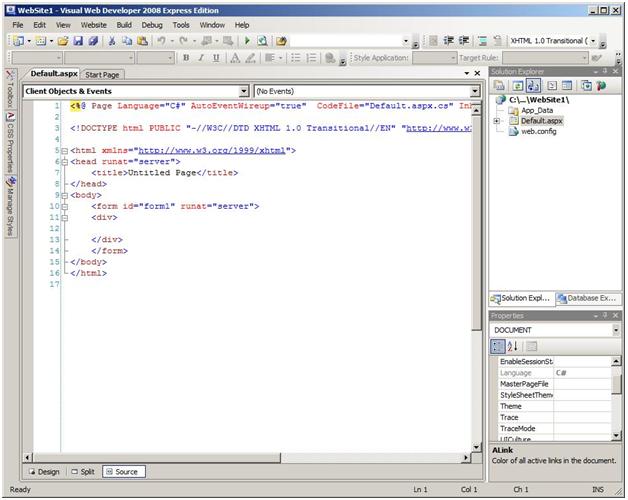The height and width of the screenshot is (500, 628).
Task: Open the Client Objects & Events dropdown
Action: point(243,91)
